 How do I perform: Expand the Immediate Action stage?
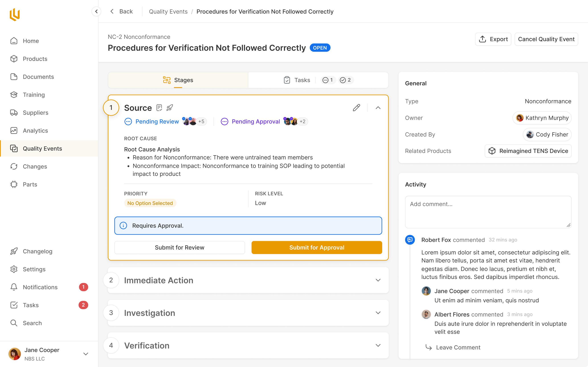tap(378, 280)
